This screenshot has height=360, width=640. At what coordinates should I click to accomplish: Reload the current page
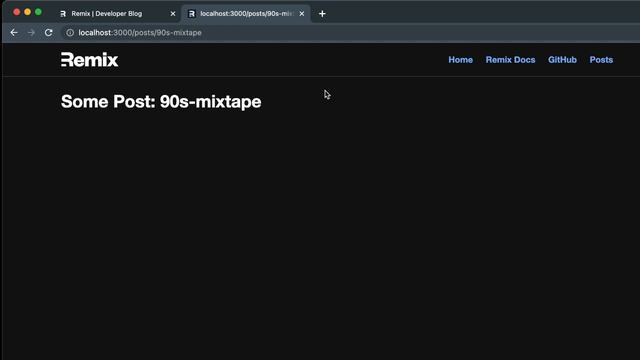pos(49,33)
